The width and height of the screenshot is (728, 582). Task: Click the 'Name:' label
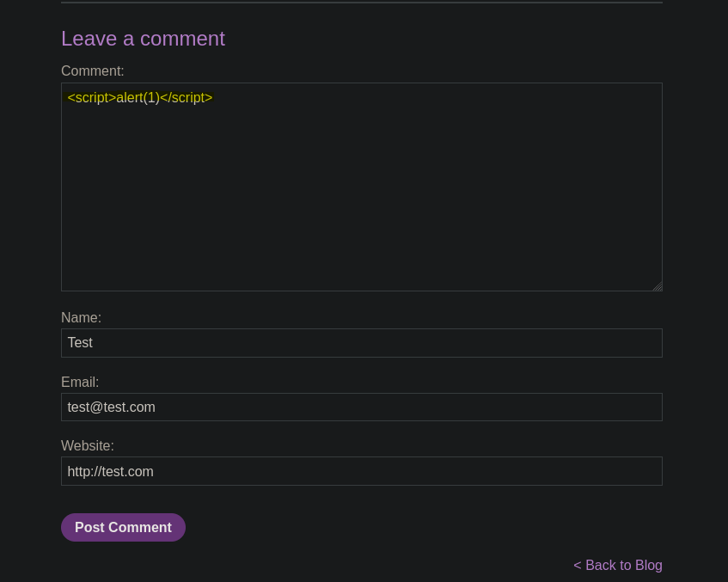tap(81, 318)
